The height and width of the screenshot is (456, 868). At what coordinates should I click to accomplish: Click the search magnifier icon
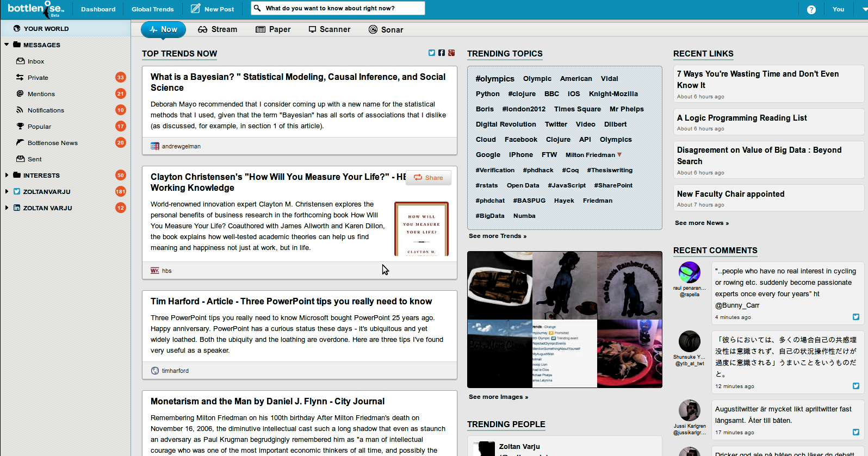pyautogui.click(x=257, y=8)
